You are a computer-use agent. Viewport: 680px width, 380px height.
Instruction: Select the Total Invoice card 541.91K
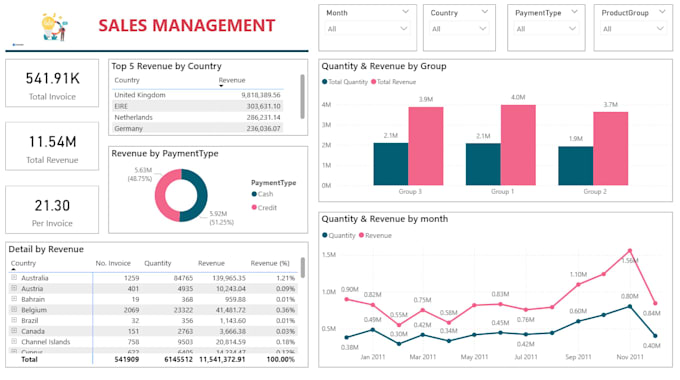coord(52,83)
